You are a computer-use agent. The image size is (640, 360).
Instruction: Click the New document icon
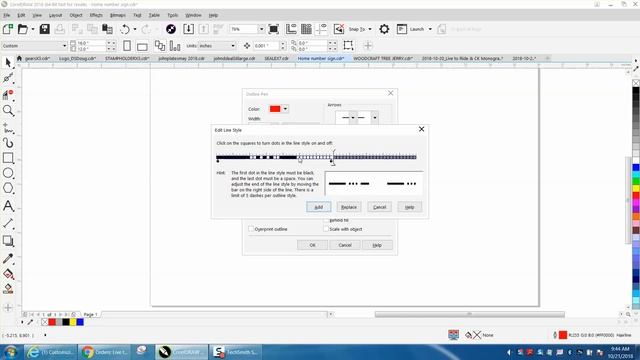click(7, 29)
